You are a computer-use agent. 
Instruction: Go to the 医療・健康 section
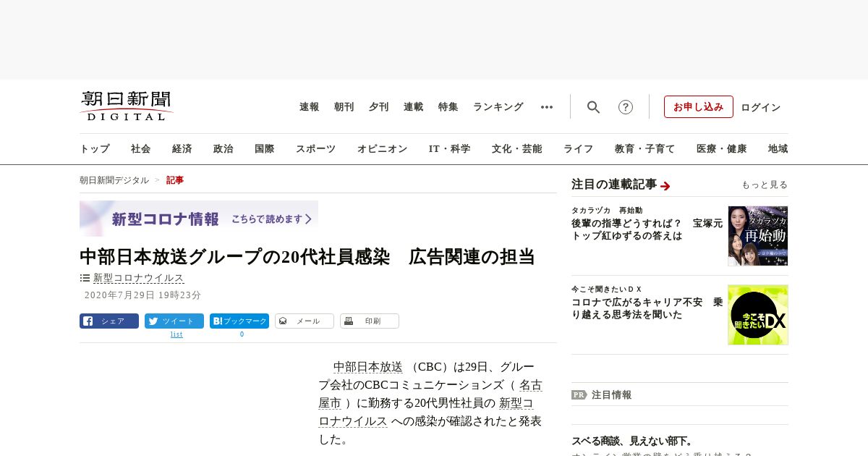point(722,149)
